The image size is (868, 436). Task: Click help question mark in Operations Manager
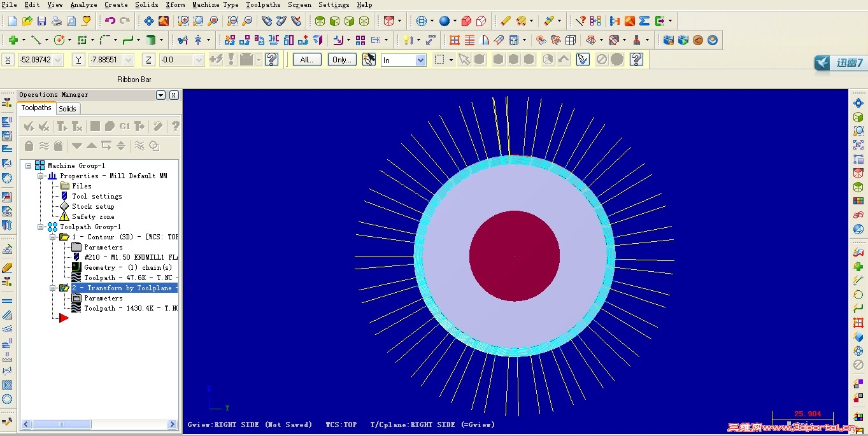[x=175, y=127]
